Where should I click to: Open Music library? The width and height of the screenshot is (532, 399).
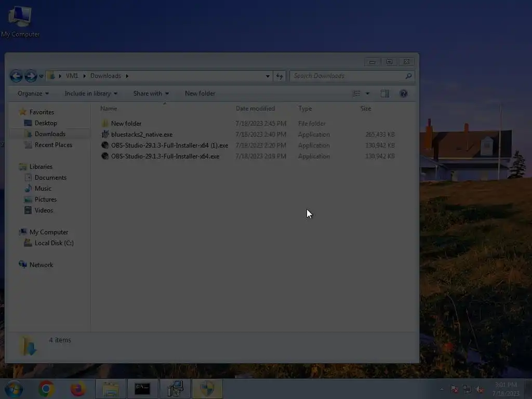pyautogui.click(x=43, y=188)
